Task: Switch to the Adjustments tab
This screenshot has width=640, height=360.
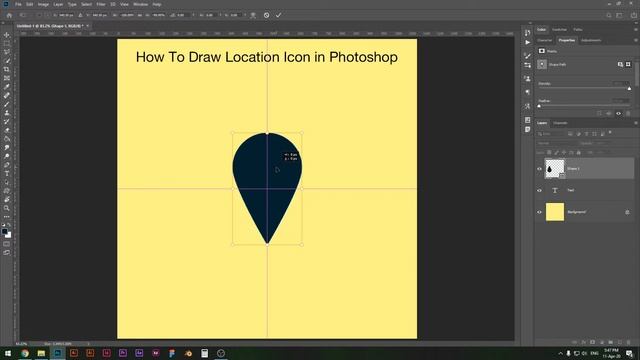Action: [x=591, y=40]
